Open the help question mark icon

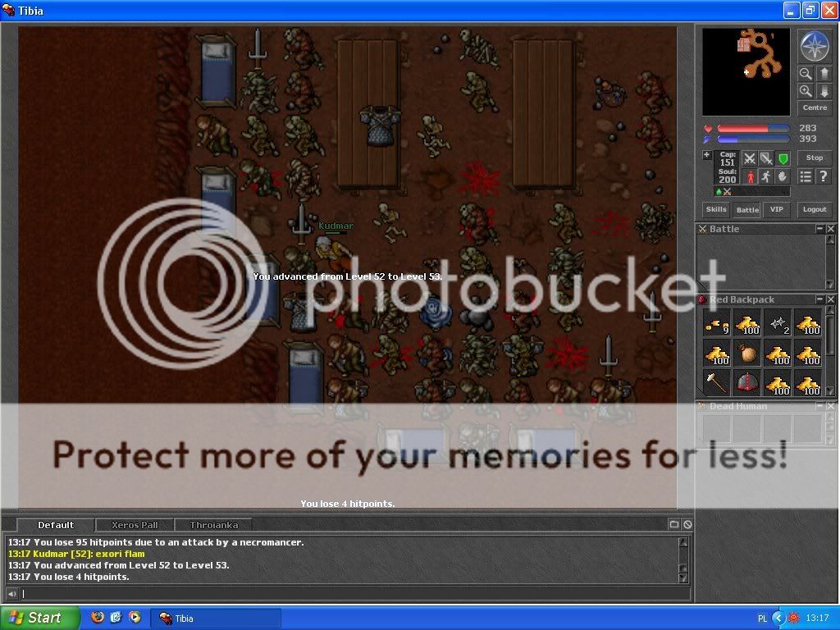[x=824, y=176]
